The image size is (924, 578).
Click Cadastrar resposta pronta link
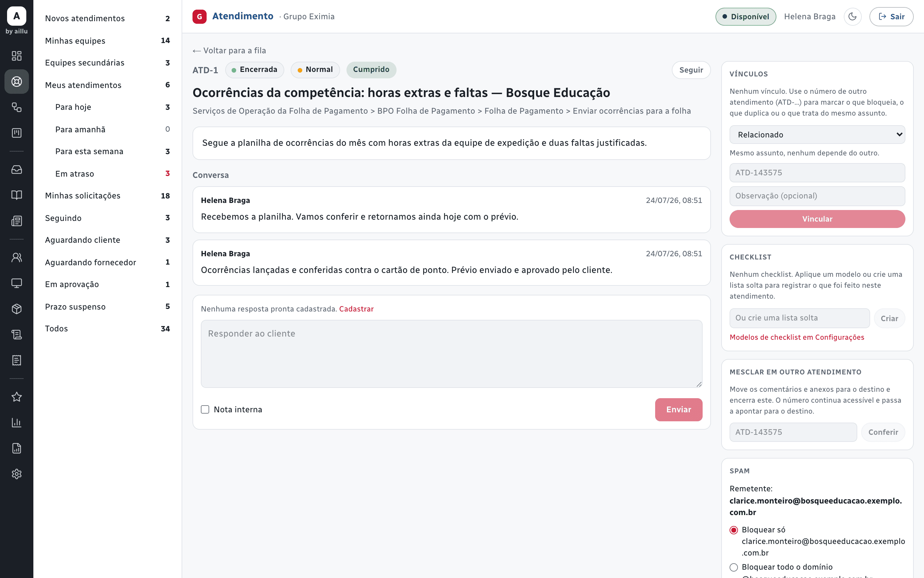click(356, 309)
